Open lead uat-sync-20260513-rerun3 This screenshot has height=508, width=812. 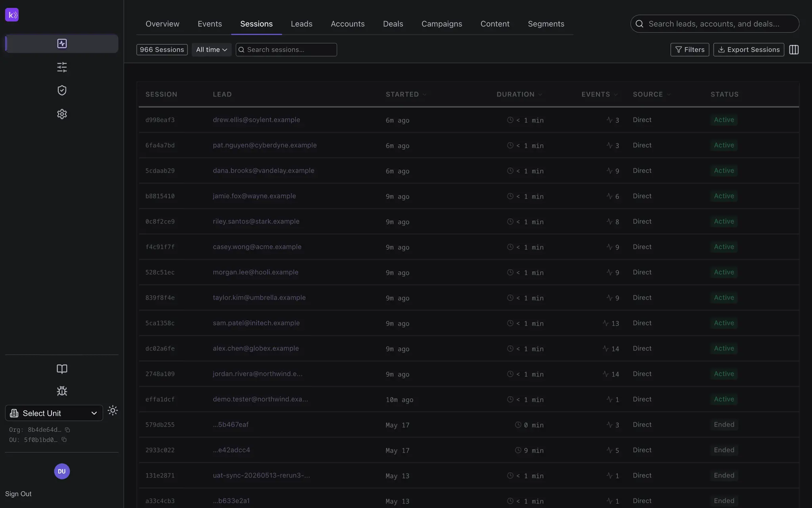[261, 475]
